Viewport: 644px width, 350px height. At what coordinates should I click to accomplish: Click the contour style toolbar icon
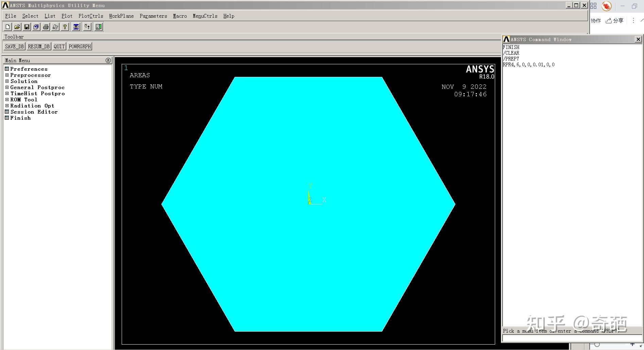point(76,27)
